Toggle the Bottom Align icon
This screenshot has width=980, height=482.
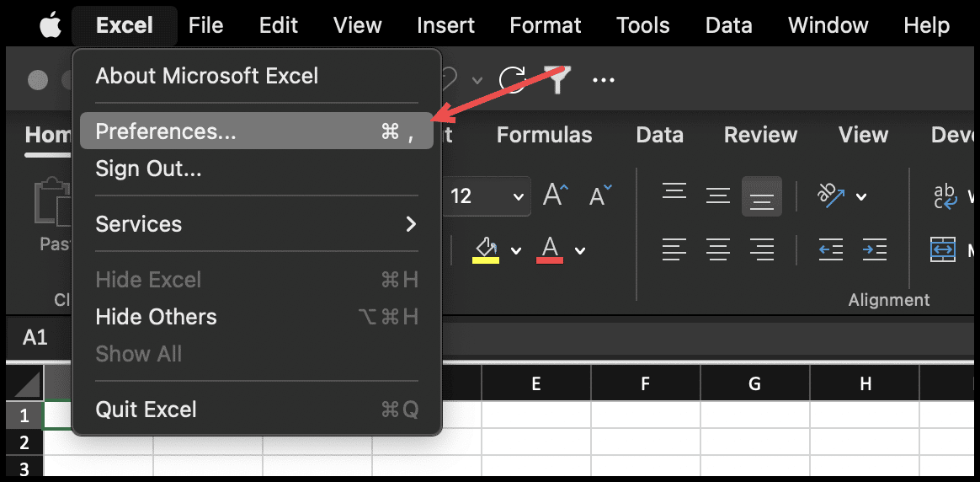pyautogui.click(x=761, y=196)
